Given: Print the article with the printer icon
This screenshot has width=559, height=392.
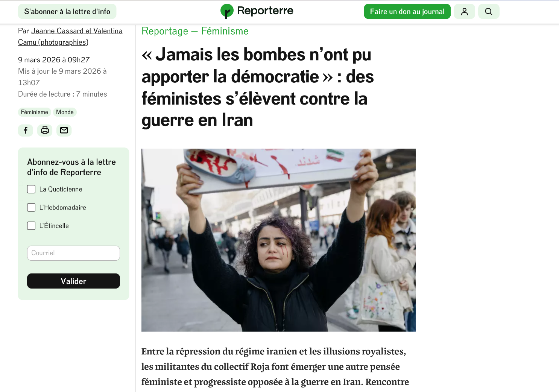Looking at the screenshot, I should click(x=45, y=130).
